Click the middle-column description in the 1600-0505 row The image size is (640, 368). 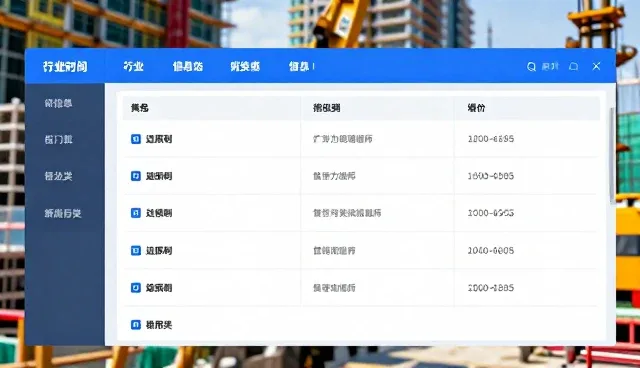pyautogui.click(x=334, y=176)
